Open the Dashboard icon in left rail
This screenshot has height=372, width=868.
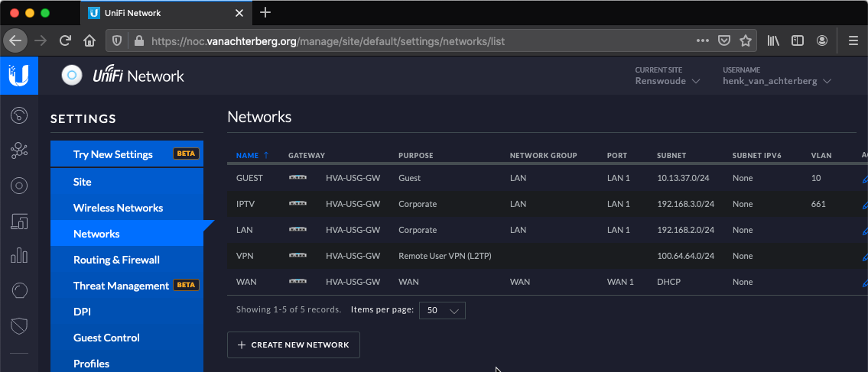(19, 115)
